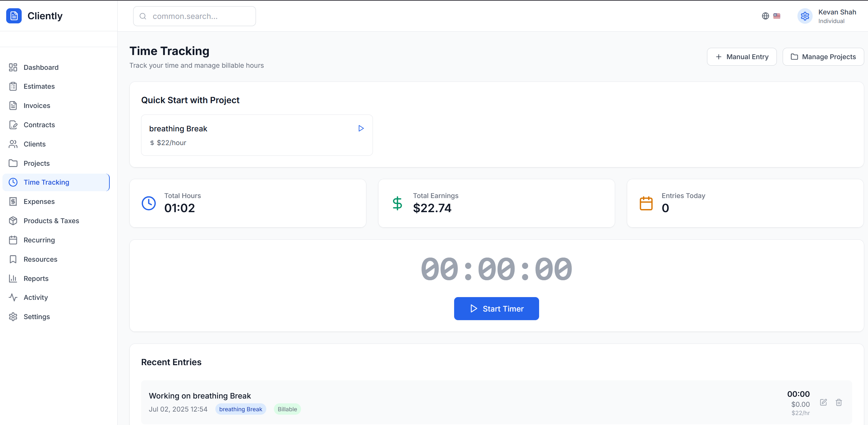Open the Reports sidebar section
Screen dimensions: 868x425
(36, 279)
